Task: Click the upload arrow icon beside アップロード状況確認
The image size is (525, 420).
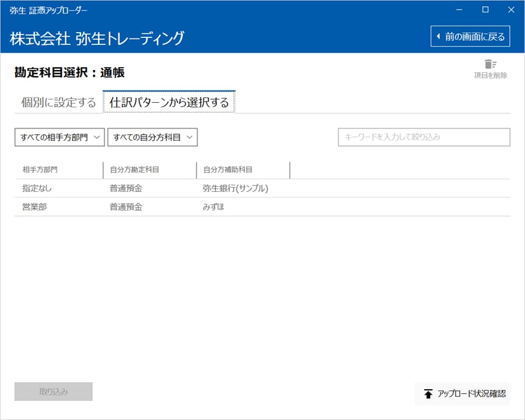Action: tap(428, 394)
